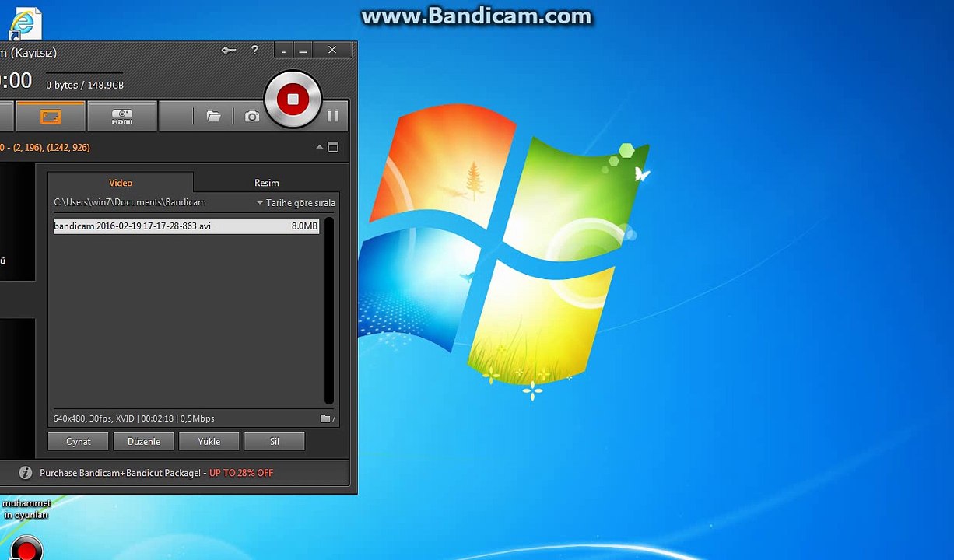Select the screen rectangle recording mode

pos(51,116)
